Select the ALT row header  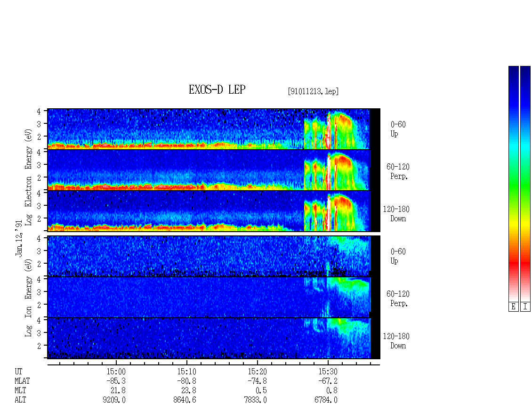20,400
